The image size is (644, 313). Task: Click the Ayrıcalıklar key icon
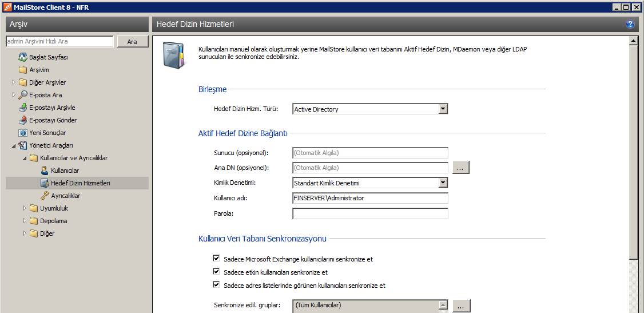[x=45, y=196]
